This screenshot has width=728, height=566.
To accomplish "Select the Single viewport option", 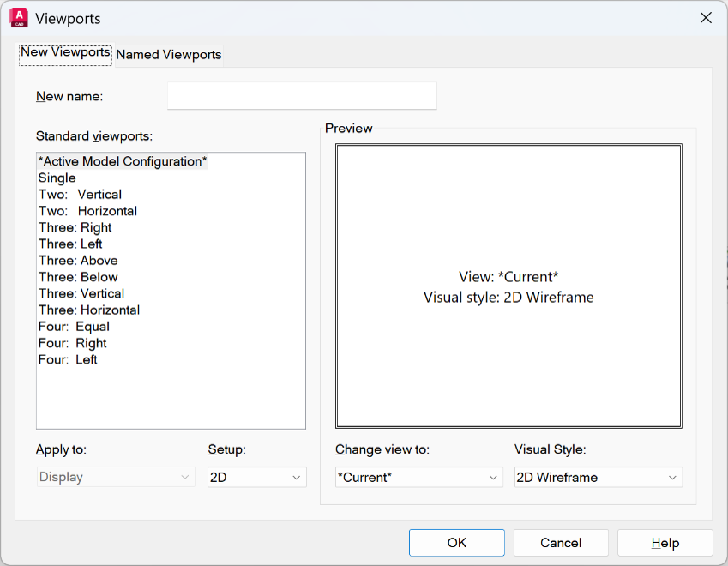I will pyautogui.click(x=57, y=178).
